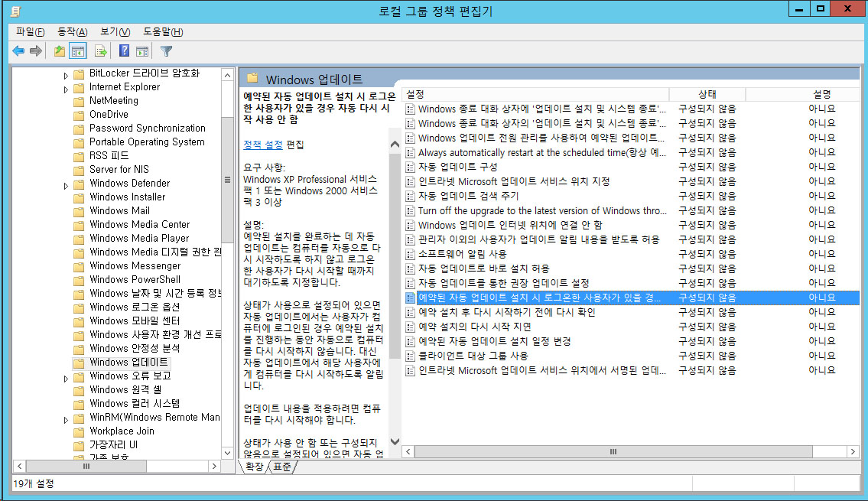Switch to the 표준 tab
Viewport: 868px width, 501px height.
[282, 467]
